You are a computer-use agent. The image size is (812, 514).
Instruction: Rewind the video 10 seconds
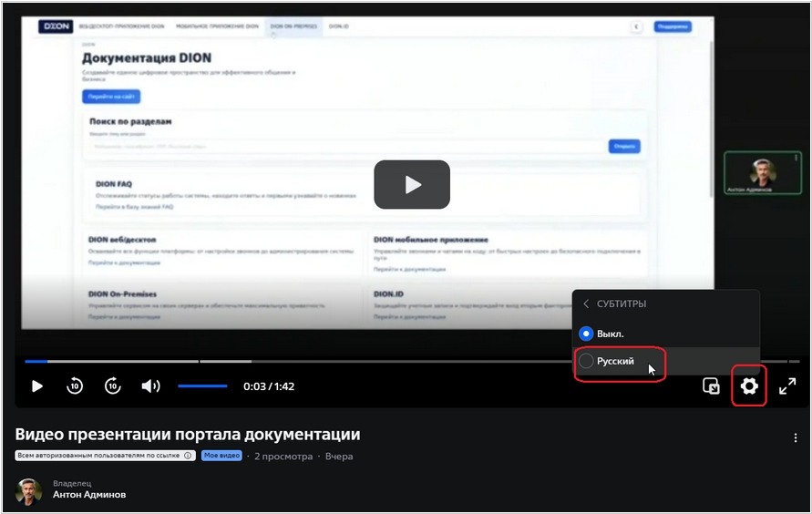tap(75, 385)
